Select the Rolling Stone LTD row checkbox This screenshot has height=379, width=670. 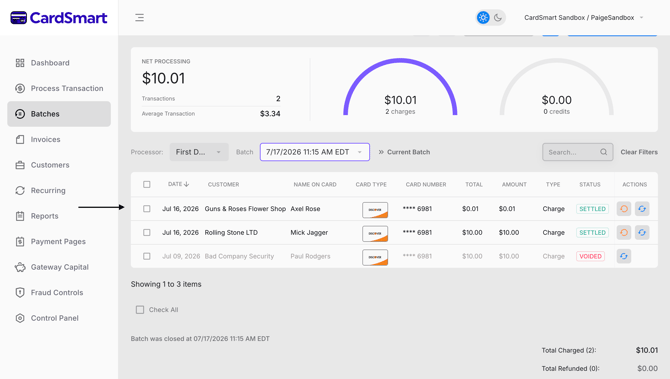tap(147, 232)
